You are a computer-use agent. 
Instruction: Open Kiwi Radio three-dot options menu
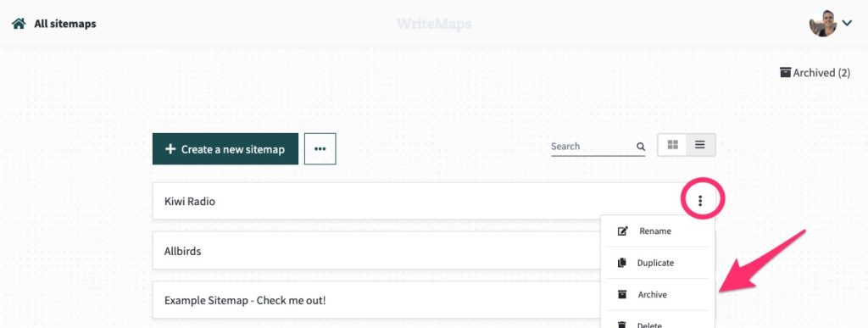click(x=700, y=201)
